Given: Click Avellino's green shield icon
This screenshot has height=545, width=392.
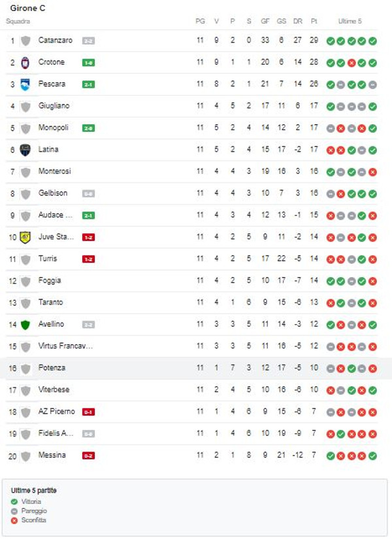Looking at the screenshot, I should 25,325.
